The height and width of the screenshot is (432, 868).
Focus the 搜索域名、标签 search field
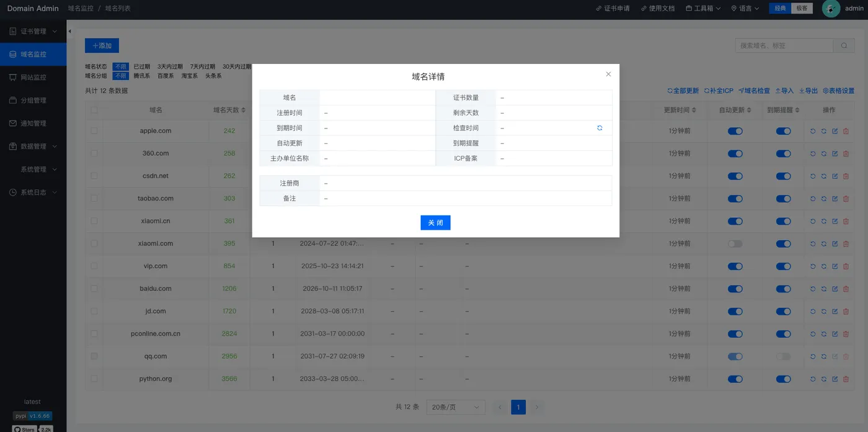[x=784, y=45]
